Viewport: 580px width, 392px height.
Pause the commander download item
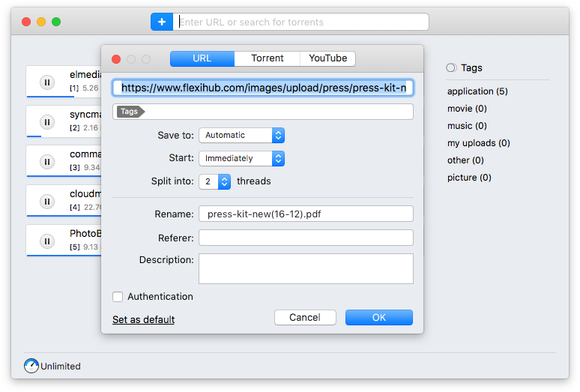tap(46, 161)
